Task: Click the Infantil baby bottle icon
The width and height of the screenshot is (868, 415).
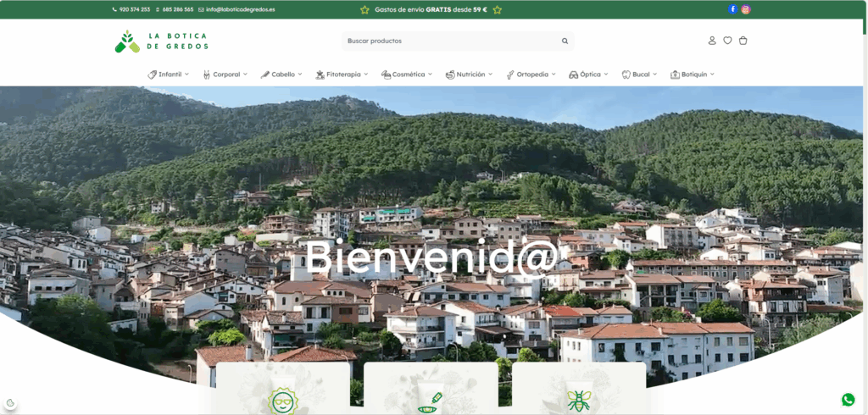Action: [x=153, y=75]
